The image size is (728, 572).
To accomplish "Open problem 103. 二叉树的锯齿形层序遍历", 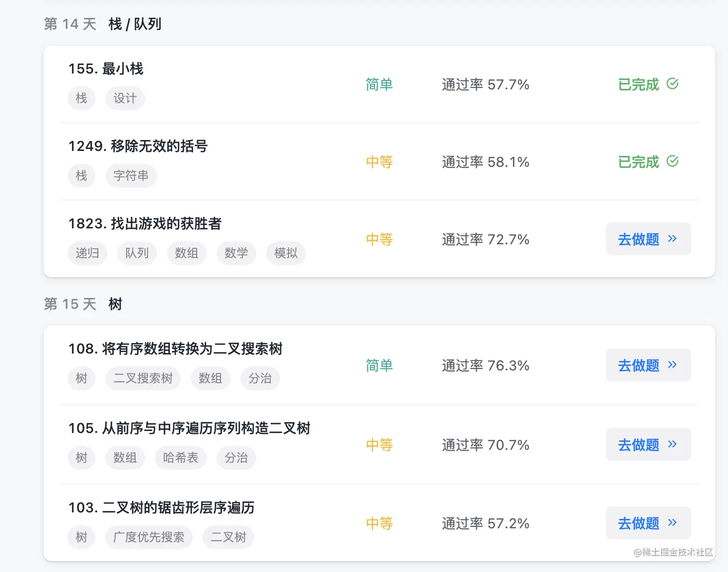I will (161, 507).
